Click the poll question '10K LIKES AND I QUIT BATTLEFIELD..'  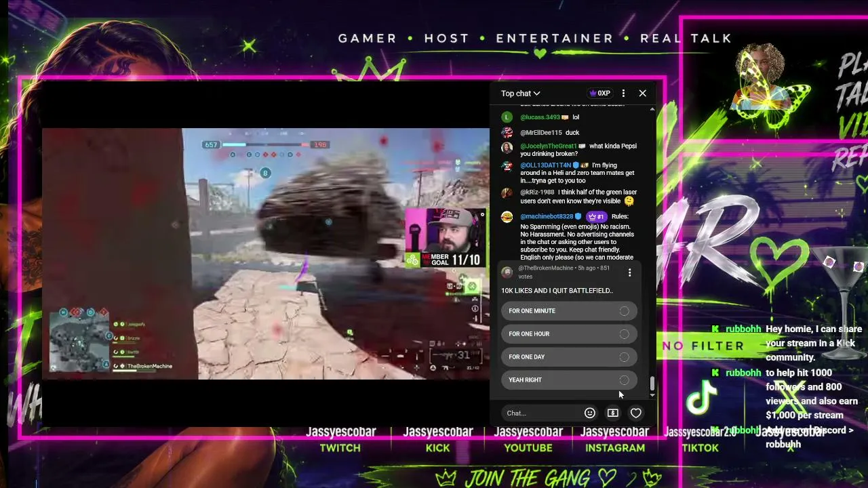point(557,291)
